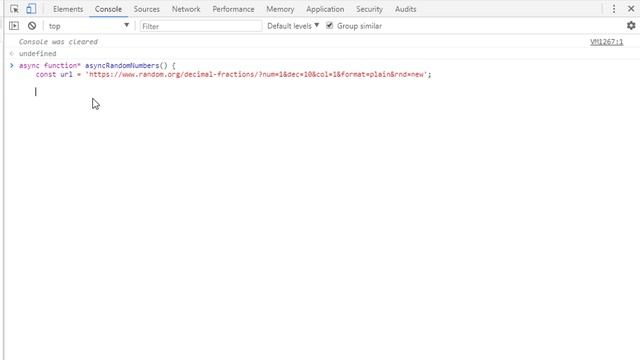
Task: Clear the console with the ban icon
Action: click(32, 26)
